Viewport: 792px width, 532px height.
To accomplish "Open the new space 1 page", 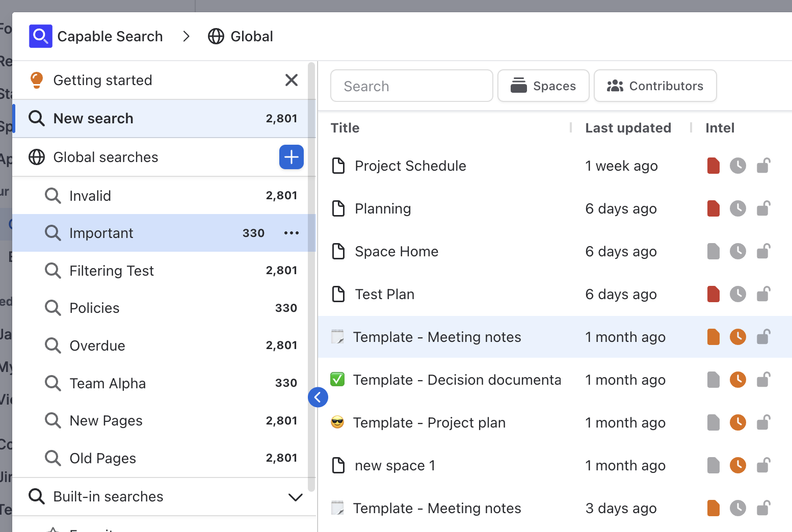I will pyautogui.click(x=394, y=465).
